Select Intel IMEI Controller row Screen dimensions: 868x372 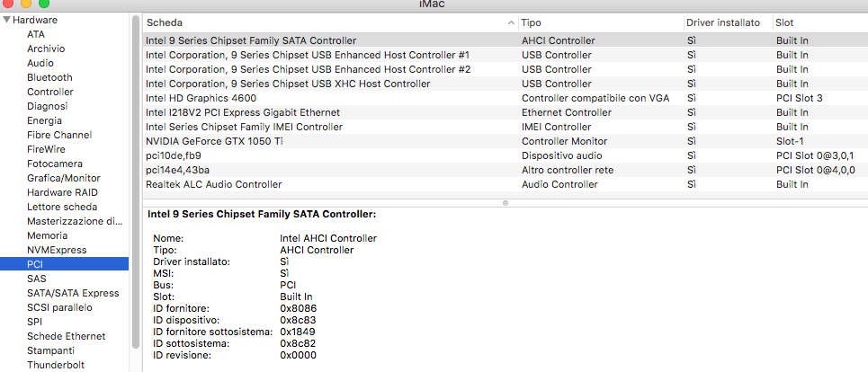(505, 127)
